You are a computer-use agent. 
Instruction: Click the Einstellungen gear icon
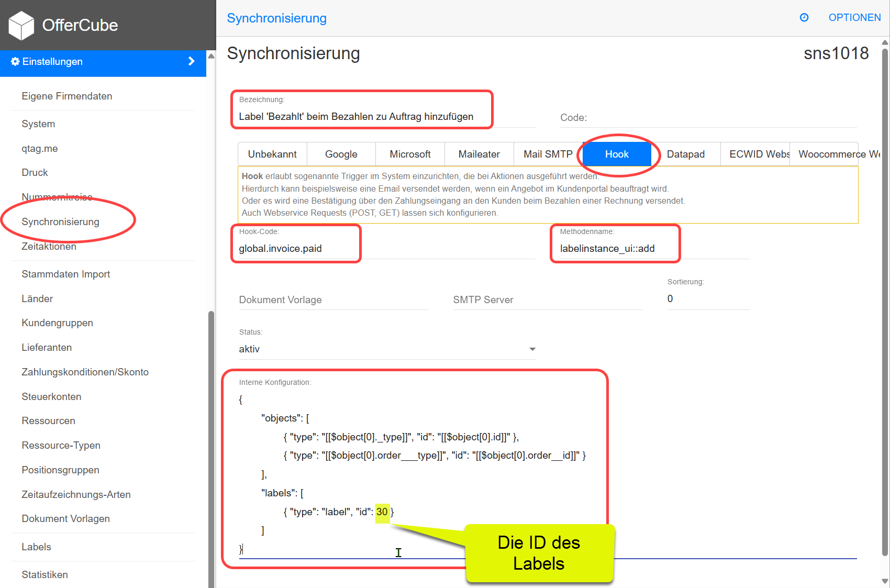coord(15,61)
